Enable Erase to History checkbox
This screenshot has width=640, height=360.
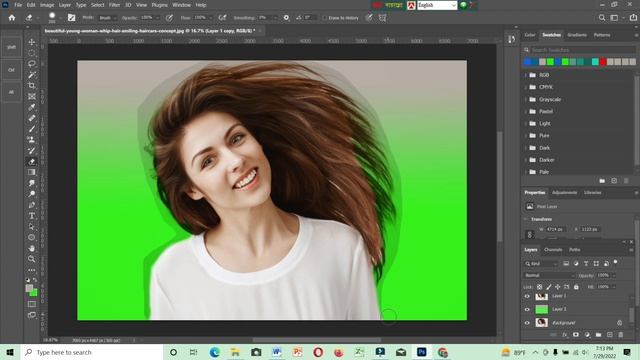pyautogui.click(x=325, y=18)
